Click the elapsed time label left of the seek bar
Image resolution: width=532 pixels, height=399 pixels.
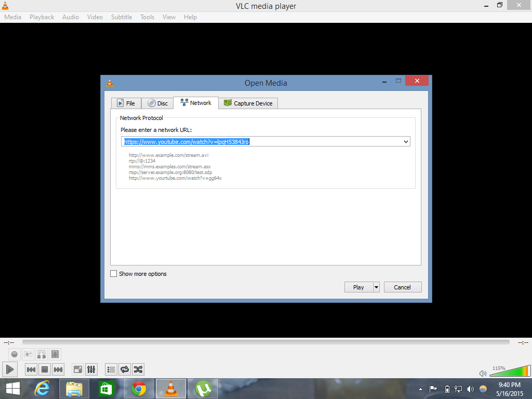point(9,342)
